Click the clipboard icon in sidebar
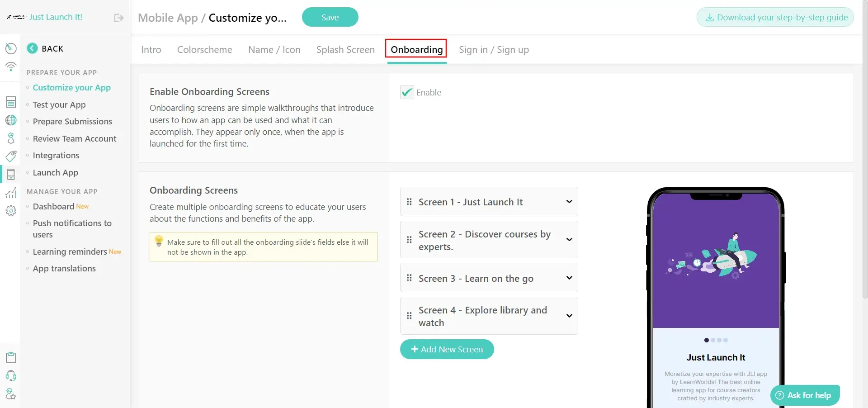This screenshot has width=868, height=408. click(11, 357)
